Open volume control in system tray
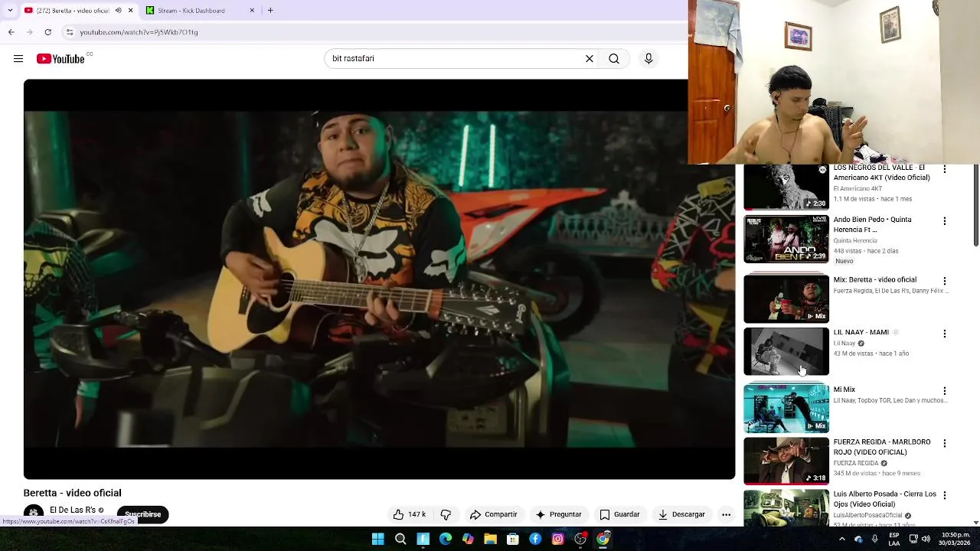Viewport: 980px width, 551px height. pyautogui.click(x=926, y=540)
